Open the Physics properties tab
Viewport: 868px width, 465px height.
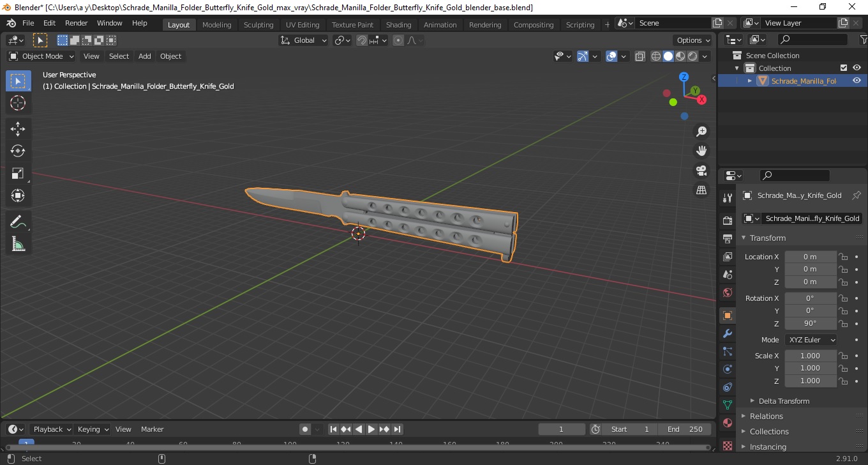(727, 369)
